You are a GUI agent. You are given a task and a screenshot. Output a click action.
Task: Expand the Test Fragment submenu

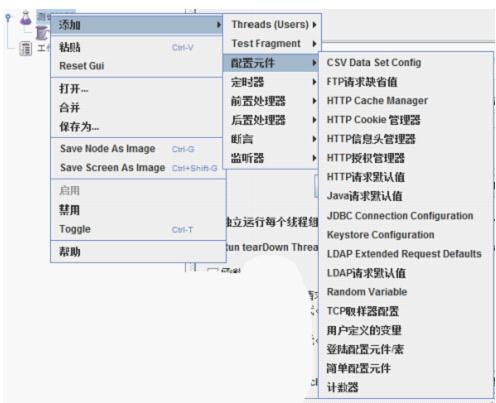tap(273, 44)
